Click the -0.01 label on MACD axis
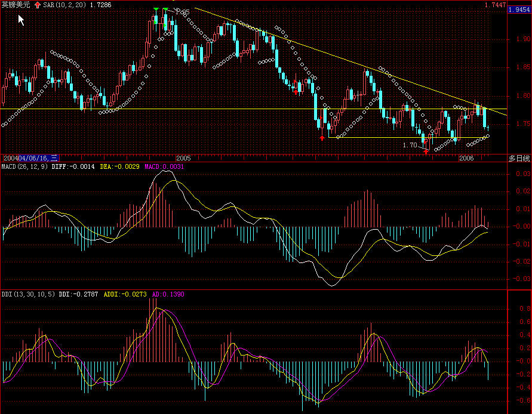 coord(521,244)
